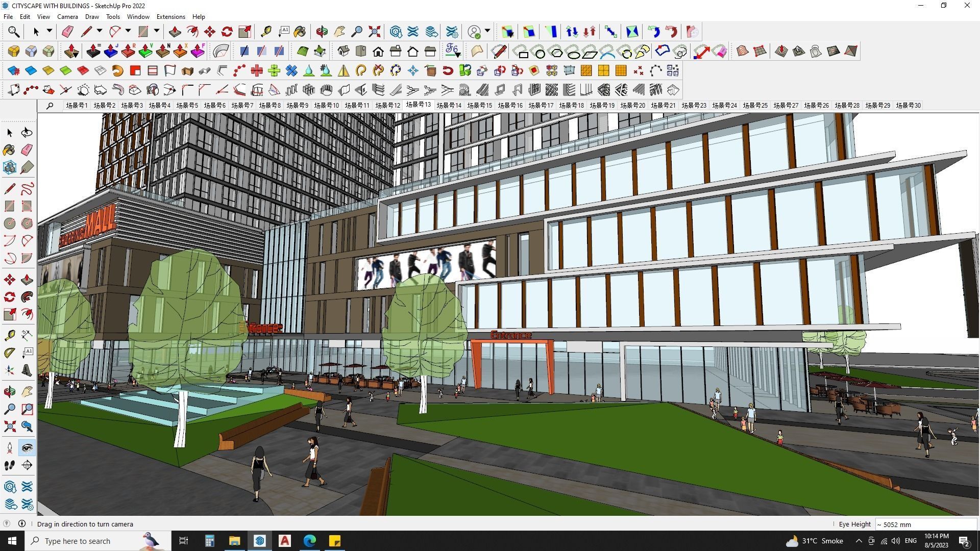The image size is (980, 551).
Task: Open 3D Warehouse from top toolbar
Action: (x=396, y=32)
